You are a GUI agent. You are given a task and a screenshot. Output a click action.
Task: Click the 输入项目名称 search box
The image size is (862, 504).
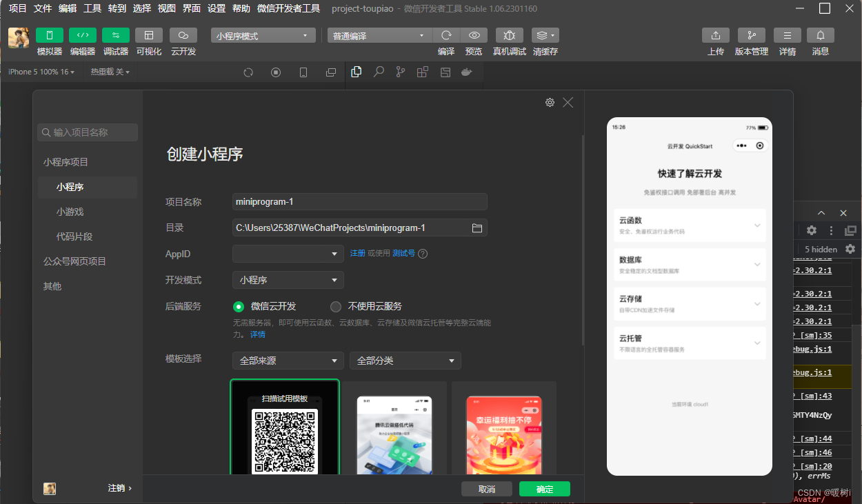tap(88, 132)
